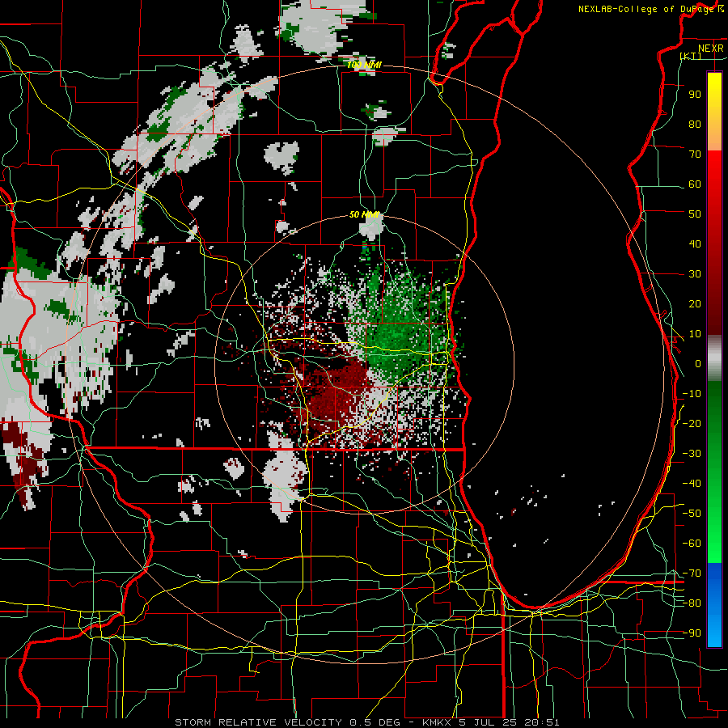Click the 0 tick label on velocity scale
This screenshot has width=728, height=728.
click(x=698, y=363)
